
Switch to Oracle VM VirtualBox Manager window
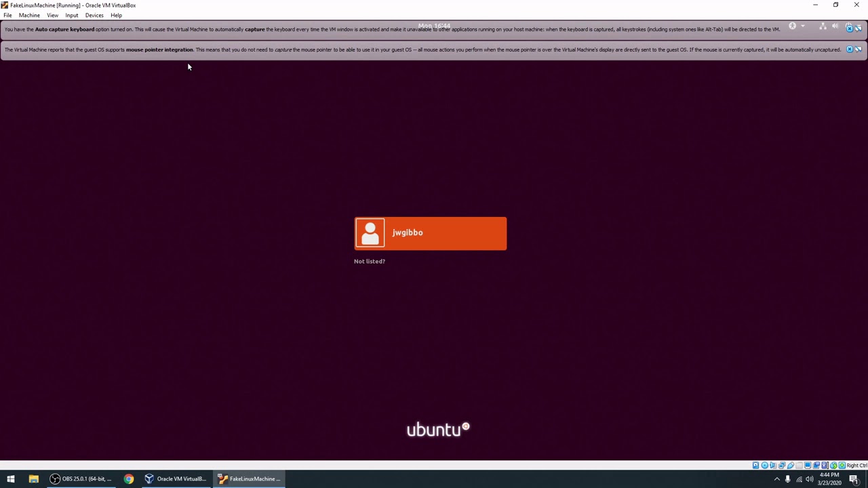(x=176, y=479)
